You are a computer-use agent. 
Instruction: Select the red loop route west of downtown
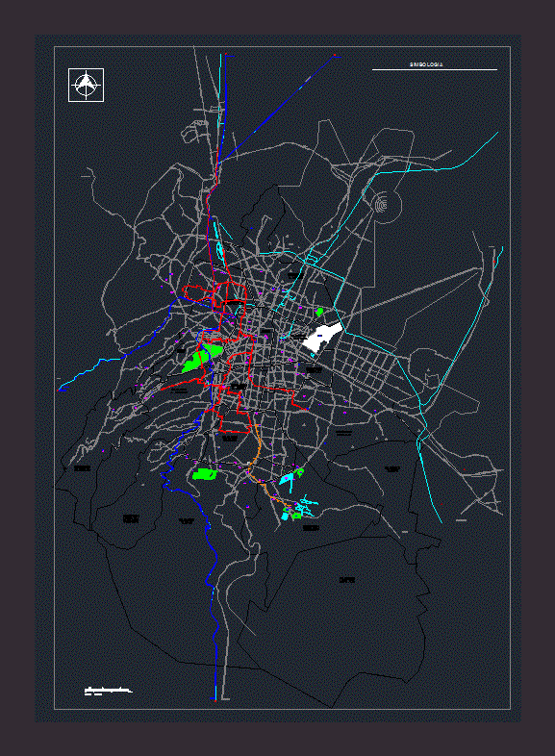[x=199, y=292]
